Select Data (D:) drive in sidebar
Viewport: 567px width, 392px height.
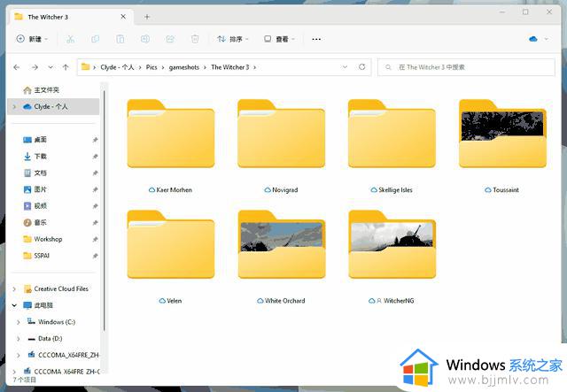(x=50, y=339)
